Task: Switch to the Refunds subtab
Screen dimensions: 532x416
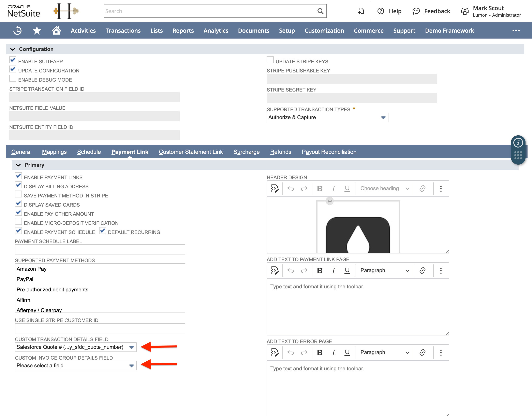Action: 281,152
